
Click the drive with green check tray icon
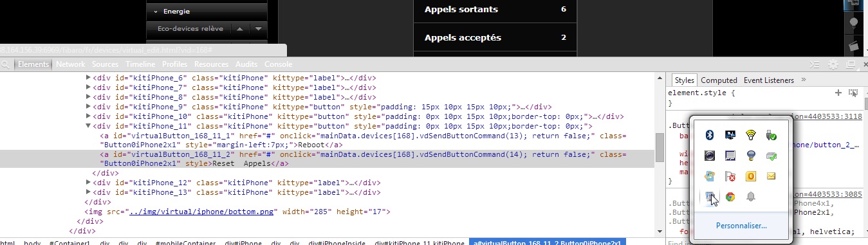point(771,156)
